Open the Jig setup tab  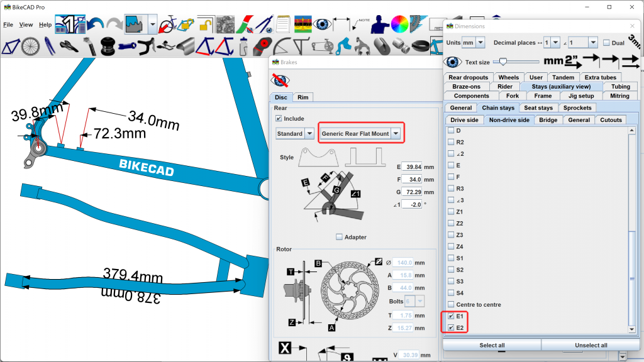581,96
